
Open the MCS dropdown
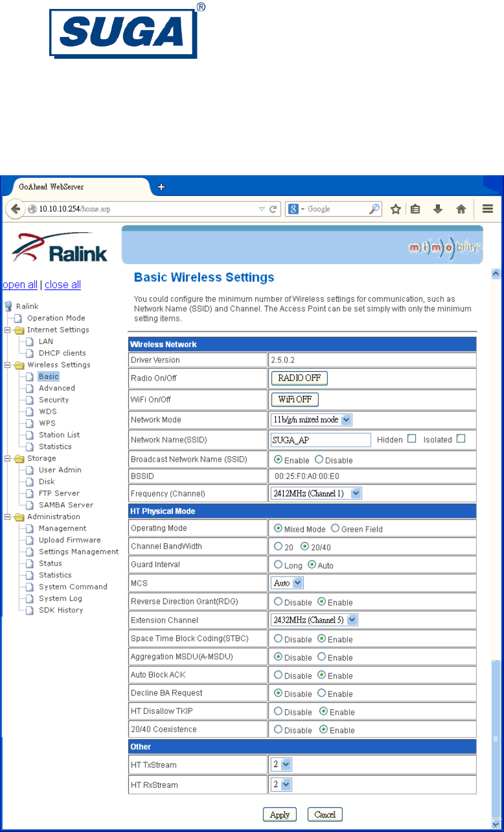[288, 583]
